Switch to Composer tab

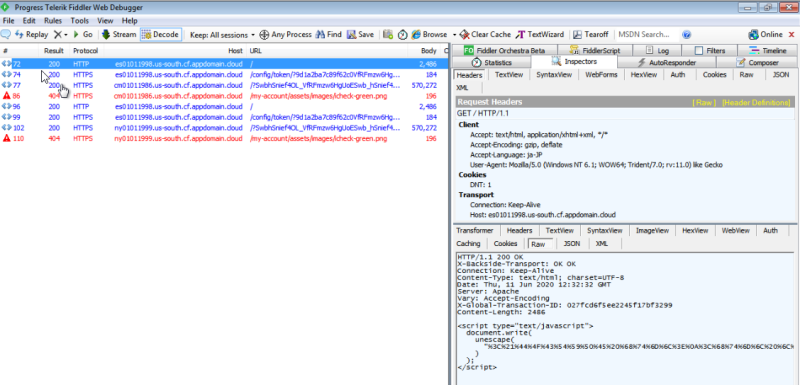[x=757, y=63]
